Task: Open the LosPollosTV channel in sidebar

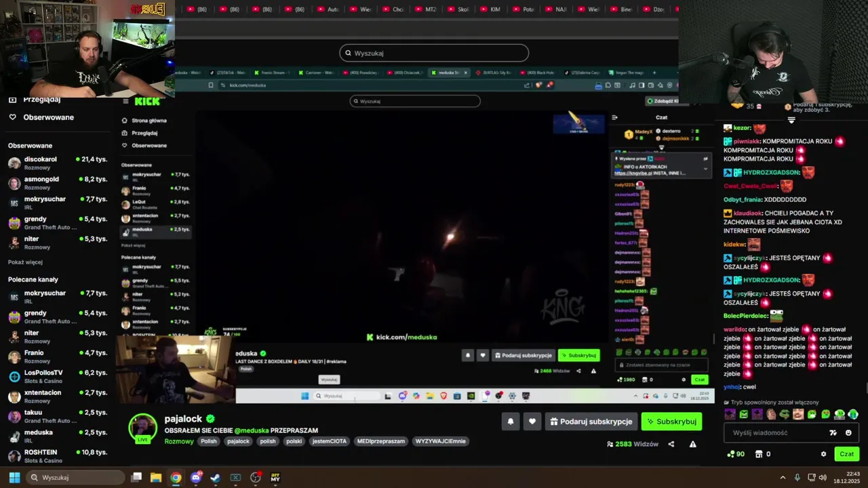Action: (x=58, y=376)
